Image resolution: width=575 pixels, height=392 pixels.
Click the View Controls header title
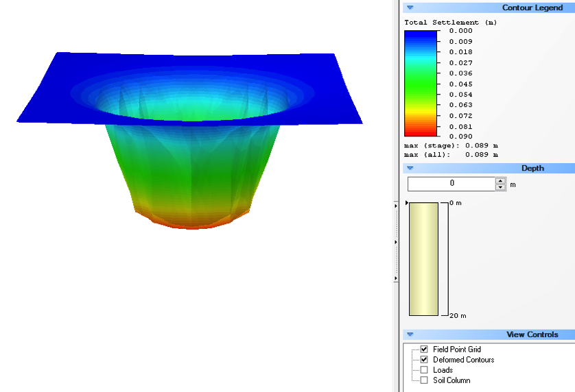pos(532,334)
